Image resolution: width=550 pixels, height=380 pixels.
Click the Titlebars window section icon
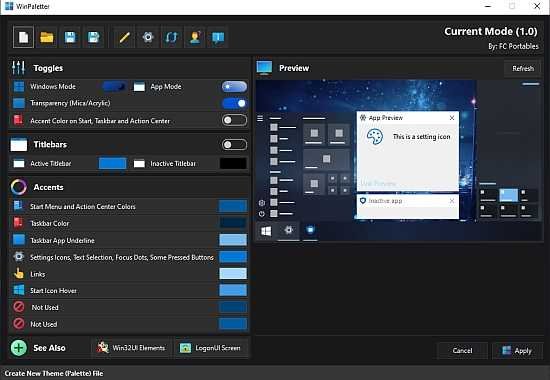point(19,145)
